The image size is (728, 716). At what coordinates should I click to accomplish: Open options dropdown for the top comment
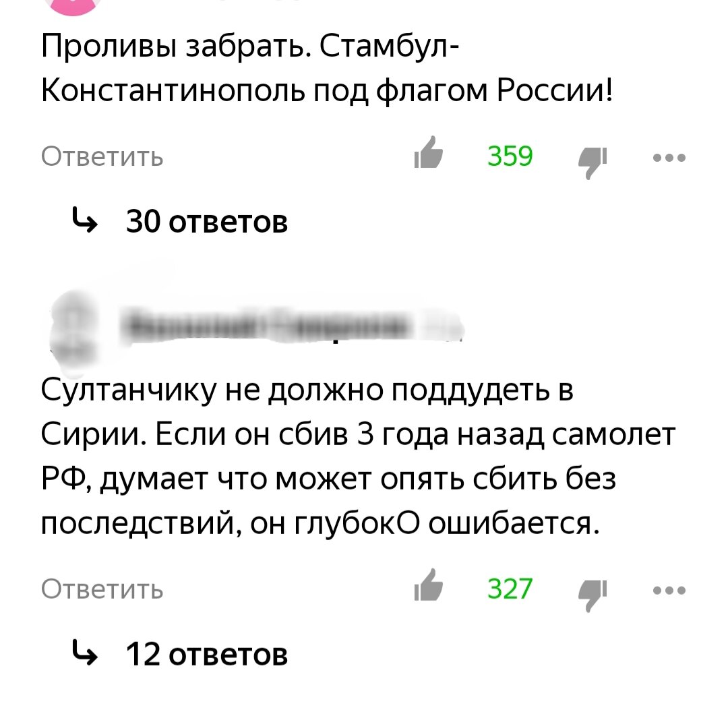(x=668, y=157)
